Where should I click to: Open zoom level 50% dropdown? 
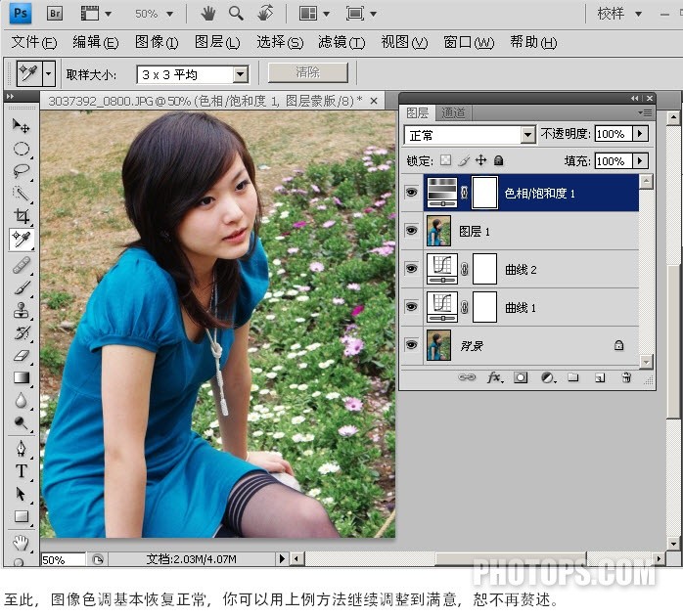click(170, 14)
